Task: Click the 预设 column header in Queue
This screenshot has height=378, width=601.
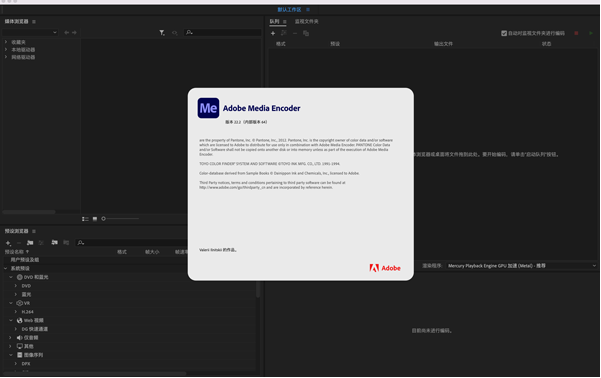Action: point(335,44)
